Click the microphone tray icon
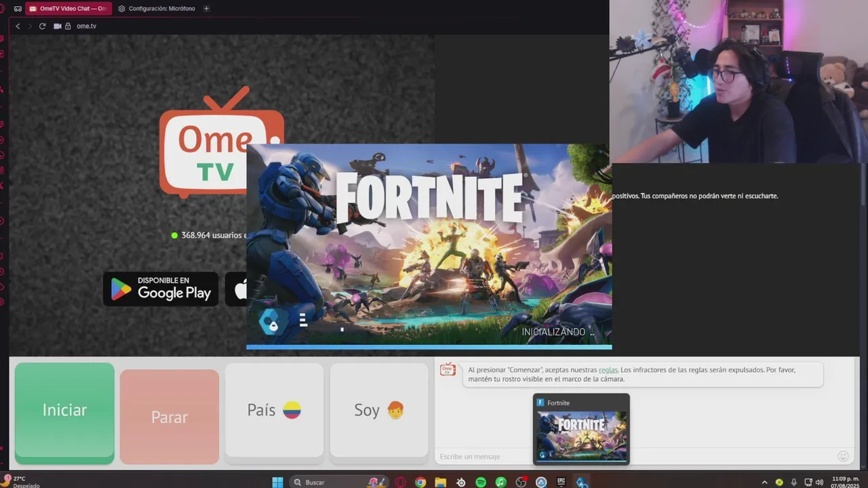The height and width of the screenshot is (488, 868). pyautogui.click(x=793, y=482)
